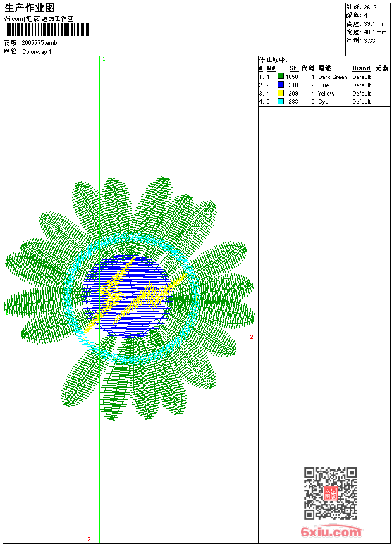Viewport: 392px width, 544px height.
Task: Click the Colorway 1 label
Action: 37,52
